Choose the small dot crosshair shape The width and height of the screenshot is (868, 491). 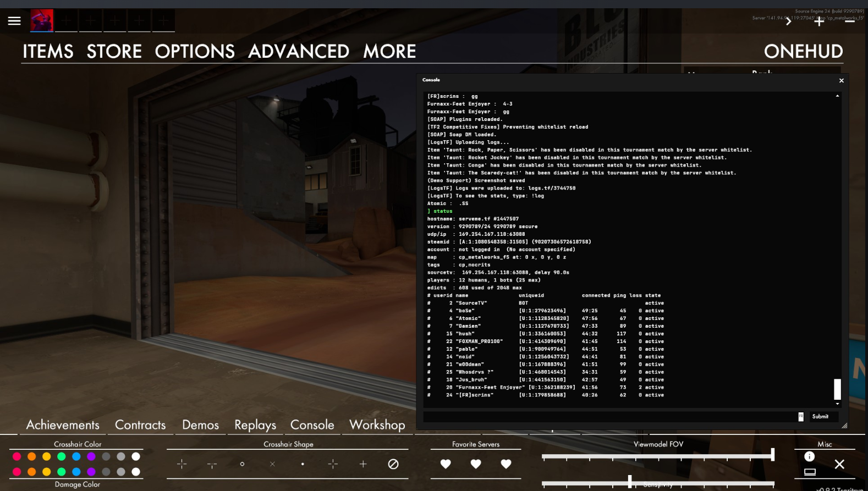pos(303,464)
